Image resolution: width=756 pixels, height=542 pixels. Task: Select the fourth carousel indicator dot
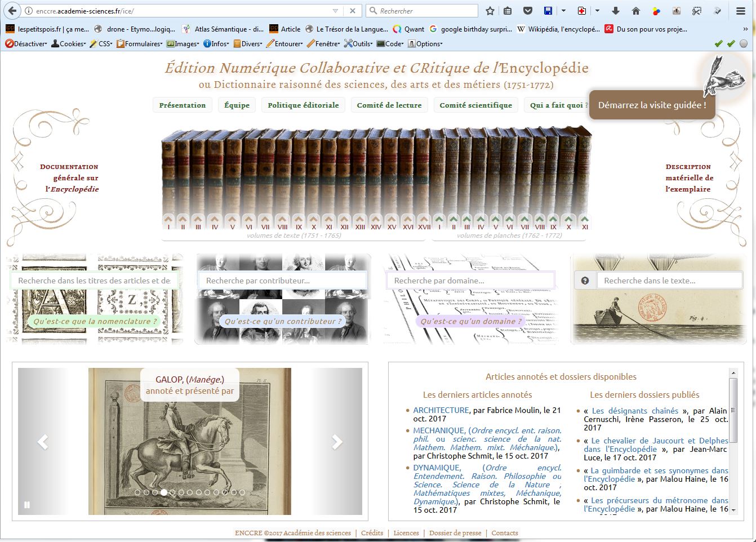click(163, 492)
